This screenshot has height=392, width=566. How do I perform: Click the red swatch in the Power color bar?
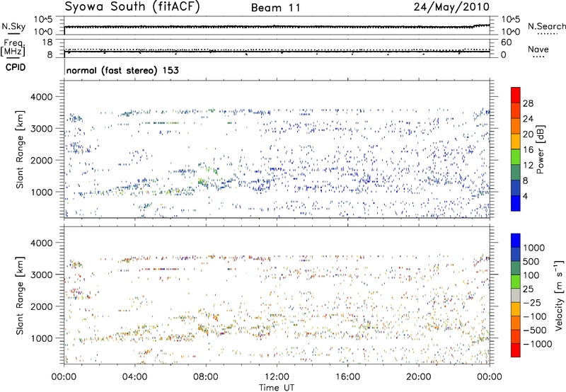[x=516, y=95]
